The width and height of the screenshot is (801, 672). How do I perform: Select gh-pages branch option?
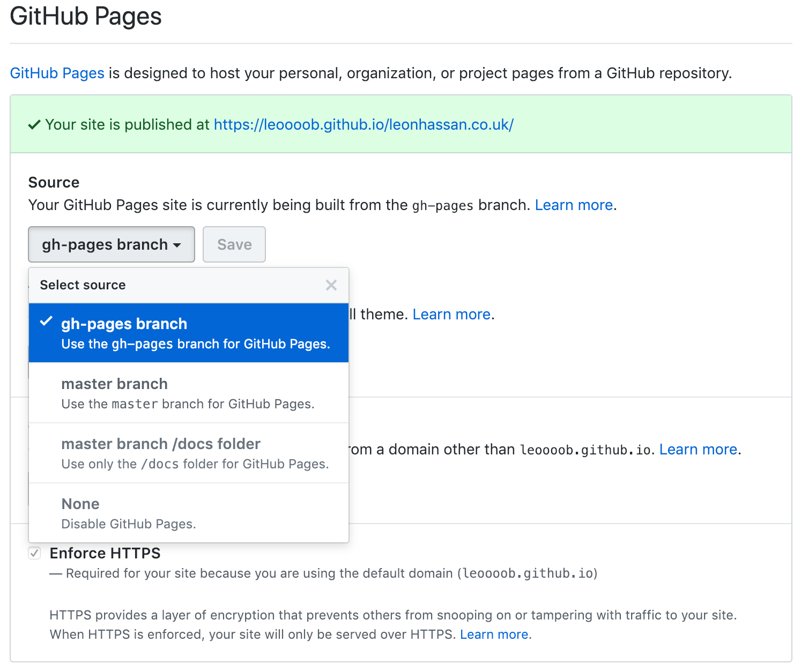click(x=189, y=333)
